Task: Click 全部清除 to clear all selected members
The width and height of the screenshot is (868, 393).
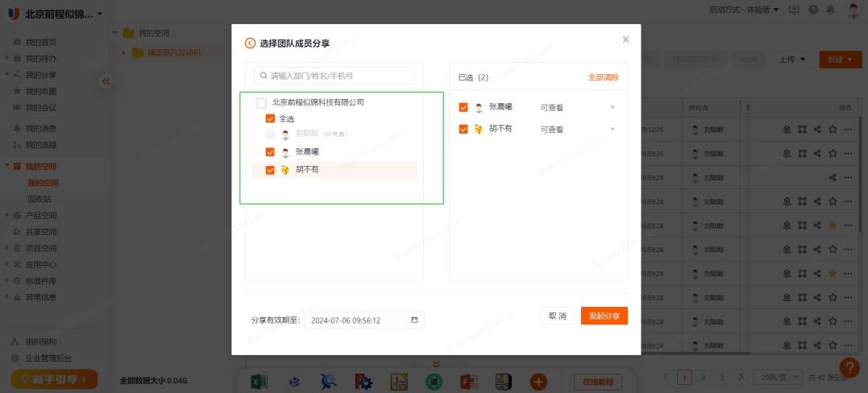Action: pyautogui.click(x=603, y=77)
